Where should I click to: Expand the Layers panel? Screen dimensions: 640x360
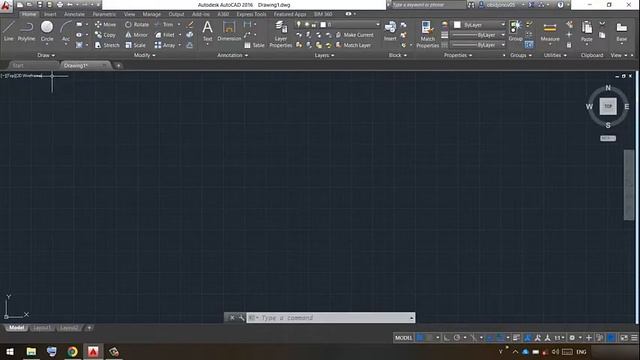324,55
